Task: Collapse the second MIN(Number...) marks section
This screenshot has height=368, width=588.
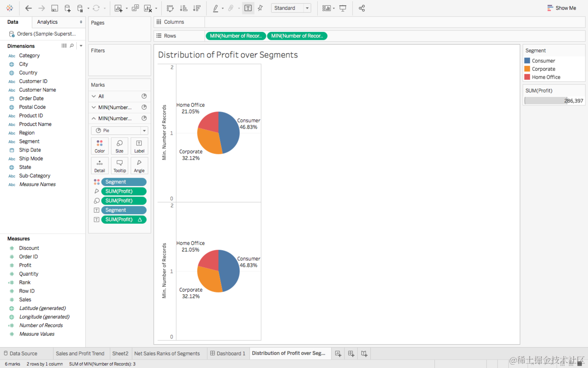Action: (94, 118)
